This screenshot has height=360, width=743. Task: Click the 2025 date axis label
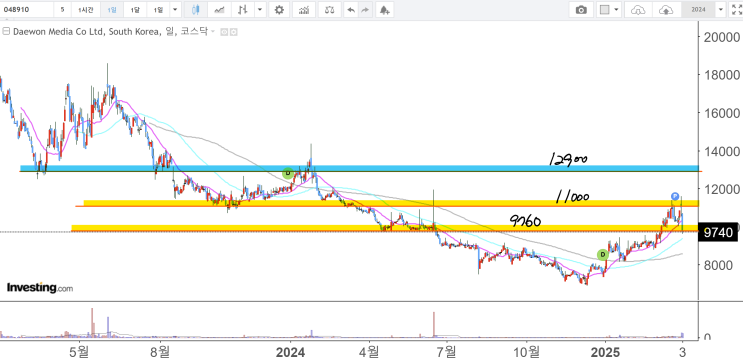point(605,352)
